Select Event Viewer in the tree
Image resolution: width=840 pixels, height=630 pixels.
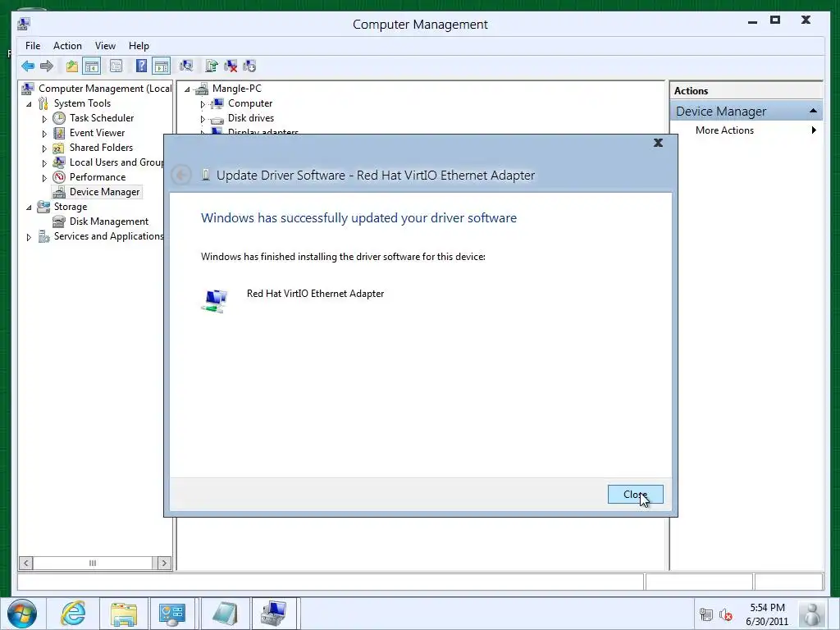tap(97, 133)
